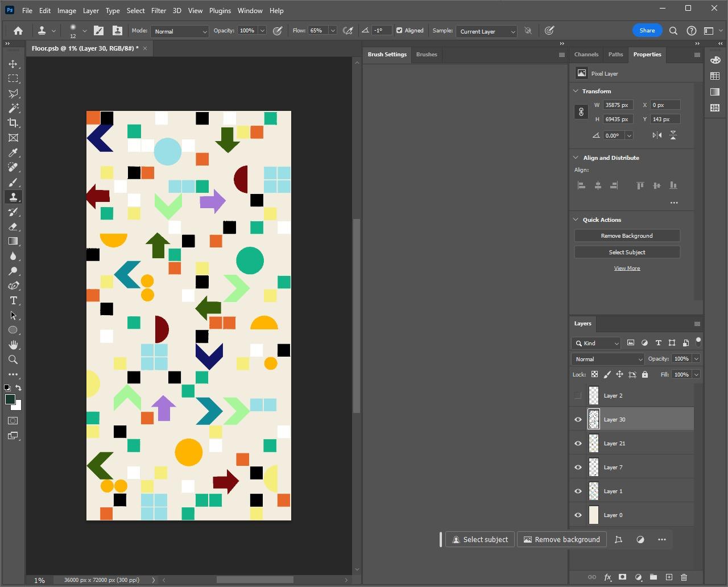Image resolution: width=728 pixels, height=587 pixels.
Task: Click the Remove Background quick action button
Action: [x=627, y=235]
